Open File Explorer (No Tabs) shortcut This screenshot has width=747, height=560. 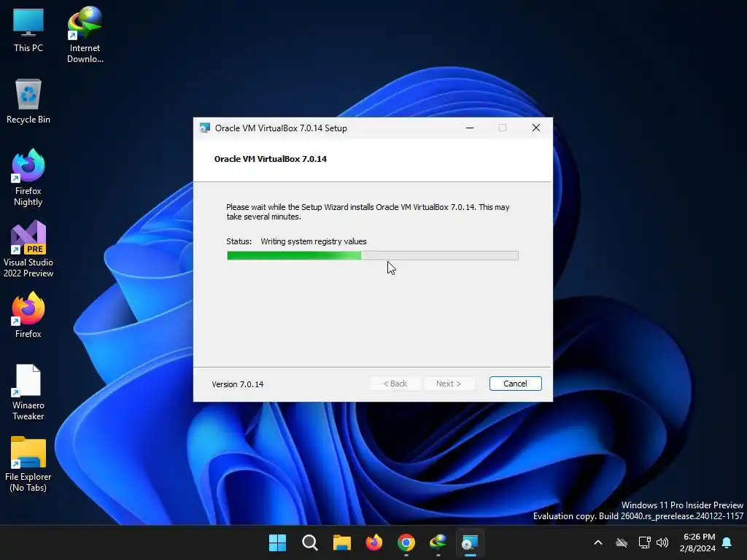(28, 464)
